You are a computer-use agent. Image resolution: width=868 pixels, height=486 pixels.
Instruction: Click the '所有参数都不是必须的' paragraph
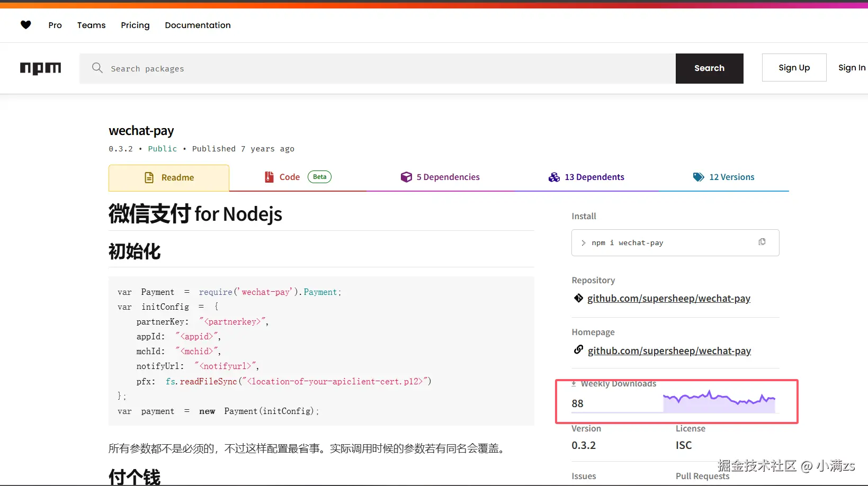click(309, 449)
